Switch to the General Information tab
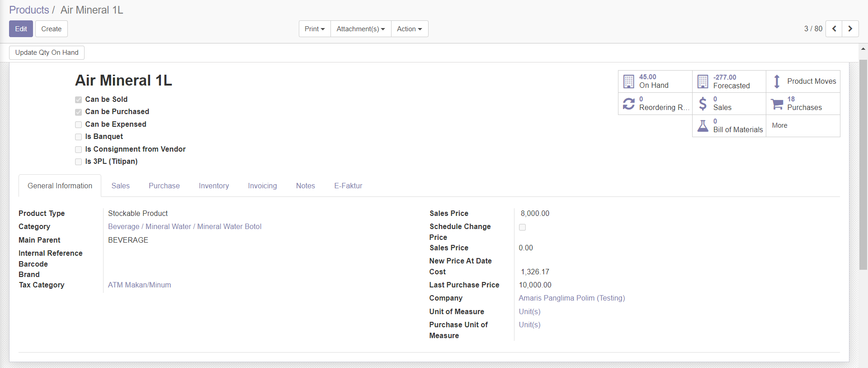Image resolution: width=868 pixels, height=368 pixels. (x=60, y=186)
